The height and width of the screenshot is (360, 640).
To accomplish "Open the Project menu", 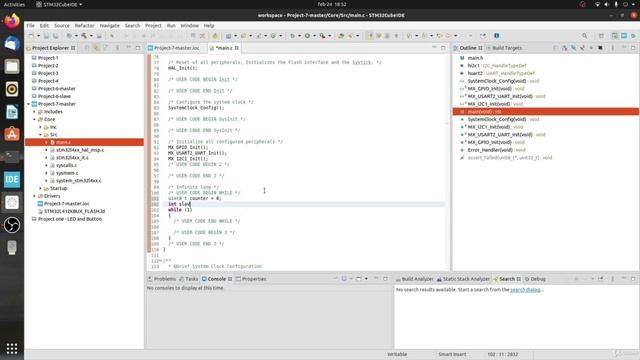I will click(x=153, y=25).
